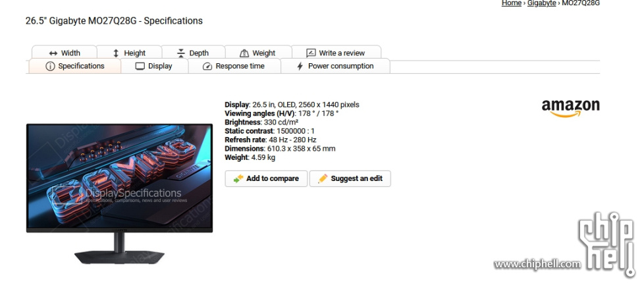Click the Dimensions: 610.3 x 358 x 65 mm line
Image resolution: width=644 pixels, height=287 pixels.
[280, 149]
